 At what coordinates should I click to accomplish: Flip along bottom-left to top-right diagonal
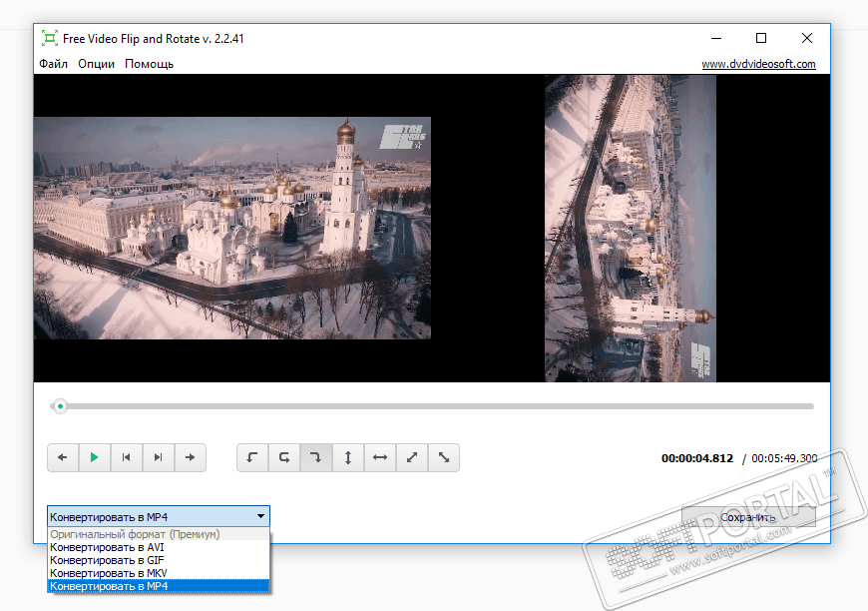point(412,457)
